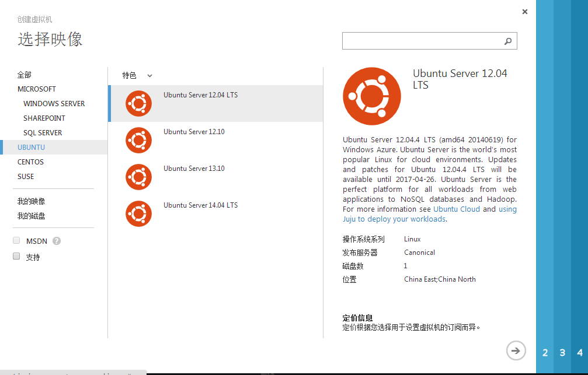Click the China East;China North location value
This screenshot has width=588, height=375.
point(440,279)
